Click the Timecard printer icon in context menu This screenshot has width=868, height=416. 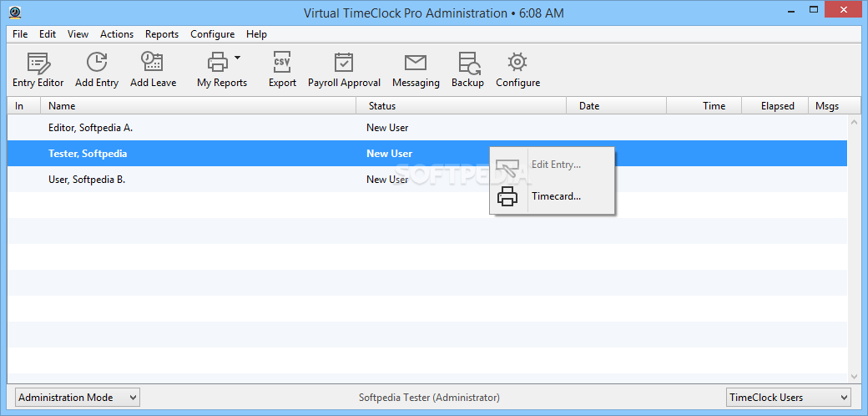click(507, 196)
